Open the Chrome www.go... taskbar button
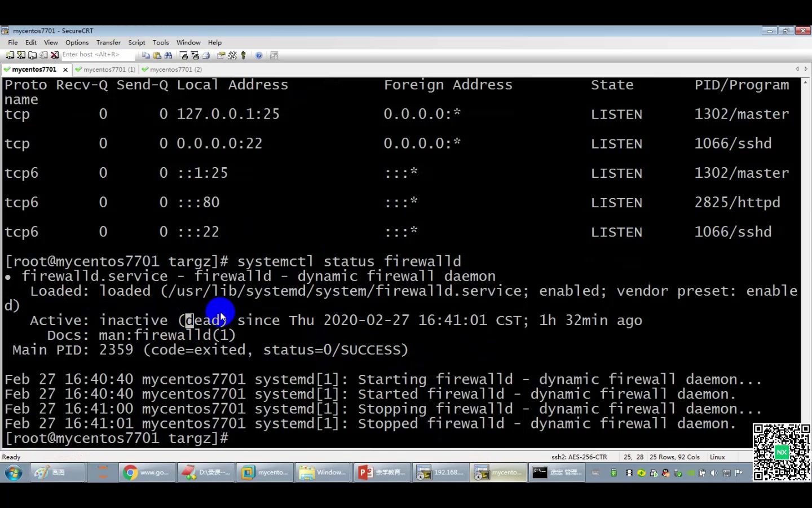812x508 pixels. tap(147, 472)
